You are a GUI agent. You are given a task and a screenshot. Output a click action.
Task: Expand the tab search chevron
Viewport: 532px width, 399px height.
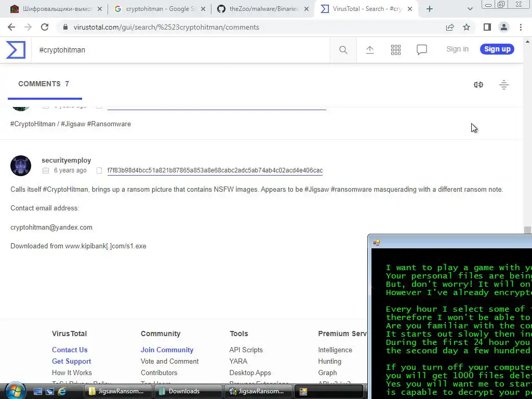coord(470,9)
